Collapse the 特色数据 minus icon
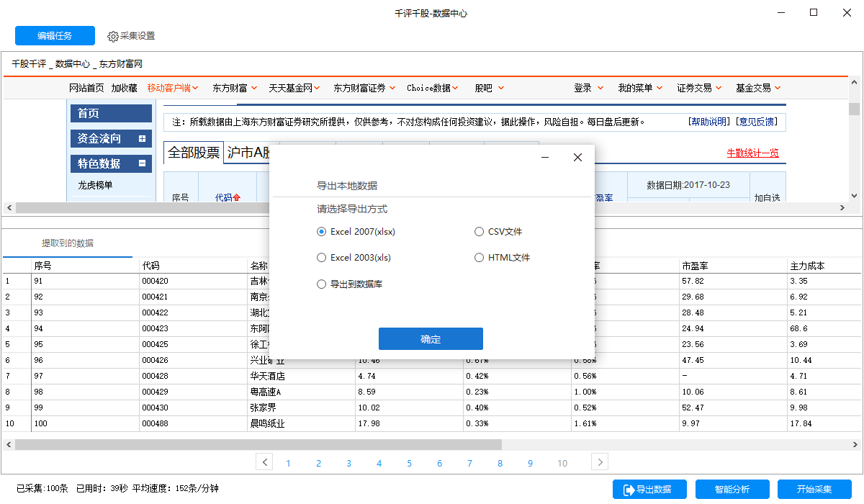 pos(142,163)
